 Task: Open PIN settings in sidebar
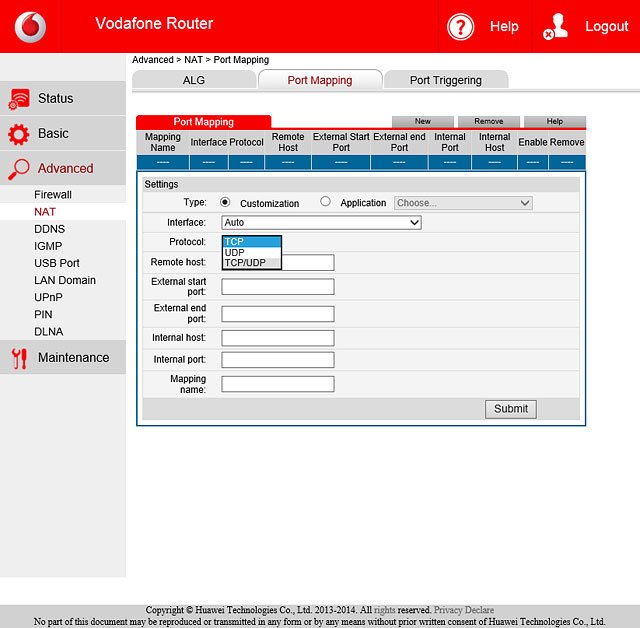tap(43, 315)
